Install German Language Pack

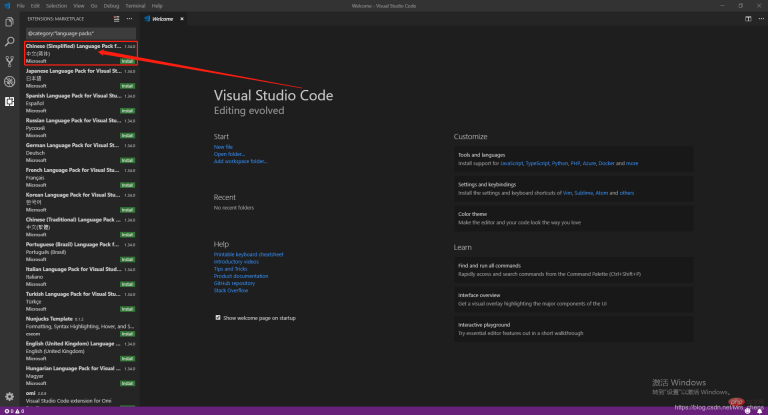(x=127, y=160)
